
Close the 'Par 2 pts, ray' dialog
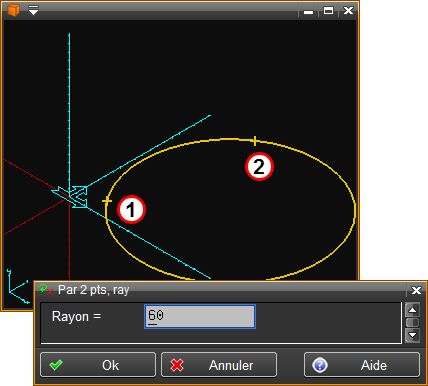416,290
